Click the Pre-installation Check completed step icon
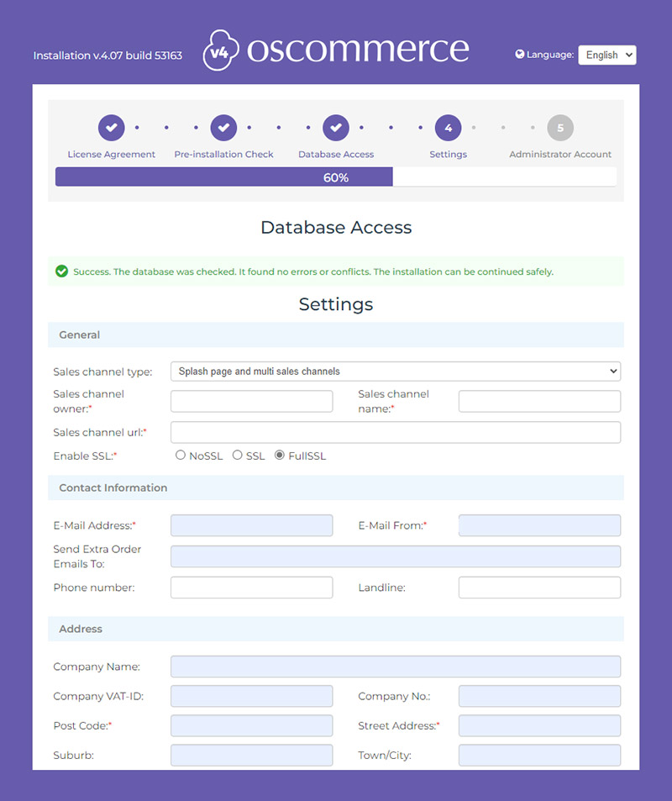Screen dimensions: 672x801 pos(223,127)
